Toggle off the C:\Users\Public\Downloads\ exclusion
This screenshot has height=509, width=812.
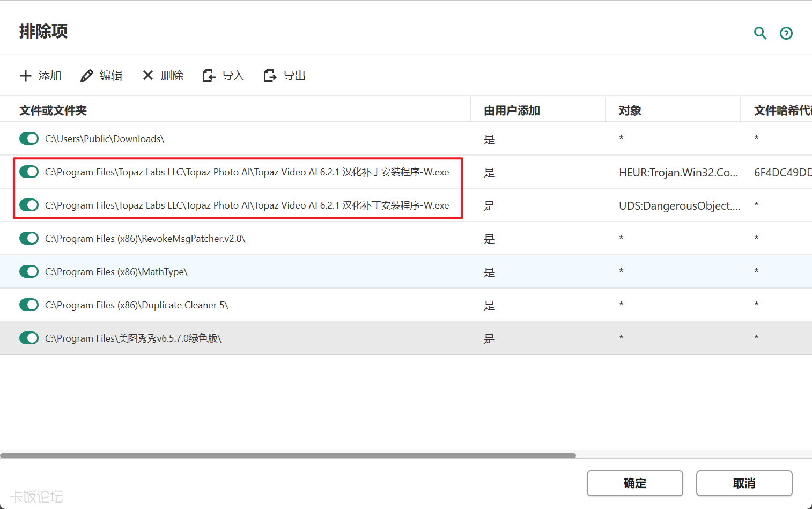(x=29, y=138)
